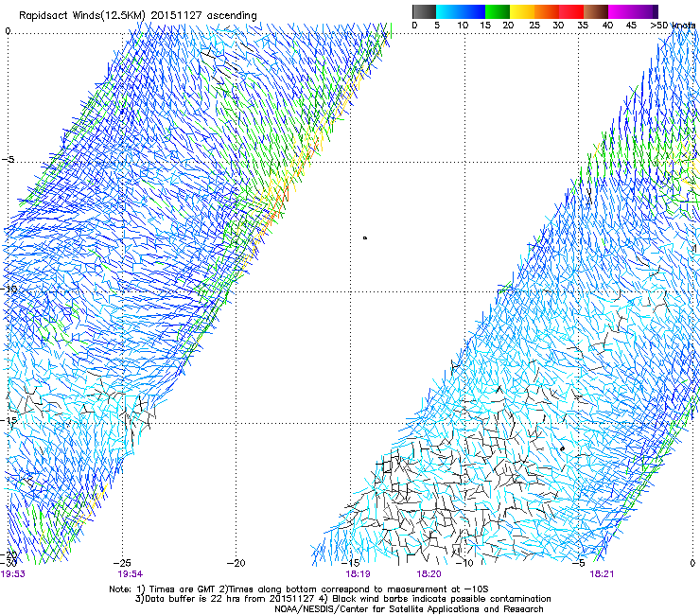Click the purple '18:21' swath time
Viewport: 700px width, 615px height.
click(x=602, y=574)
